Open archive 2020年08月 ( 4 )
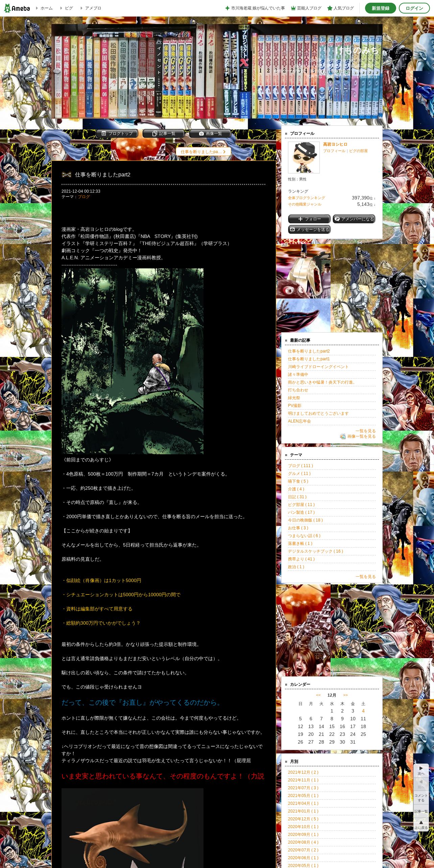434x868 pixels. pyautogui.click(x=303, y=842)
